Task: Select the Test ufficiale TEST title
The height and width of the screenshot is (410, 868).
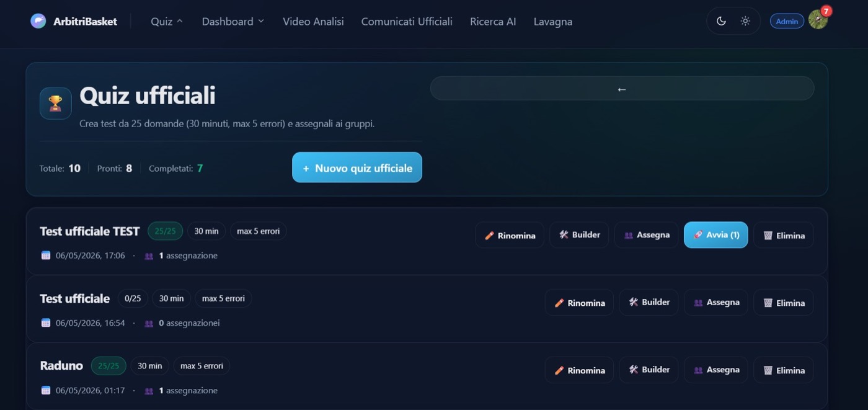Action: point(90,231)
